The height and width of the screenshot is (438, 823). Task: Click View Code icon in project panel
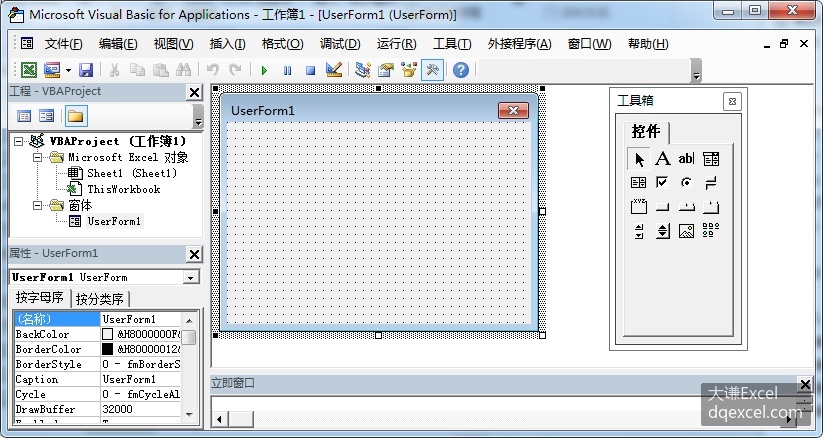pyautogui.click(x=24, y=116)
